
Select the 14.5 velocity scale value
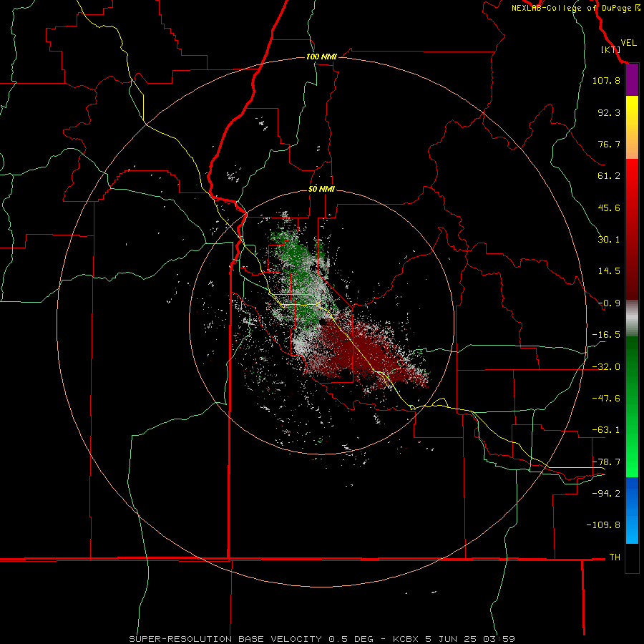point(609,271)
